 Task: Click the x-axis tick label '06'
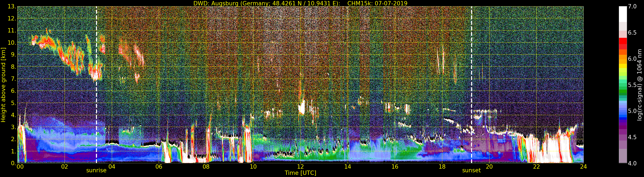pos(159,167)
